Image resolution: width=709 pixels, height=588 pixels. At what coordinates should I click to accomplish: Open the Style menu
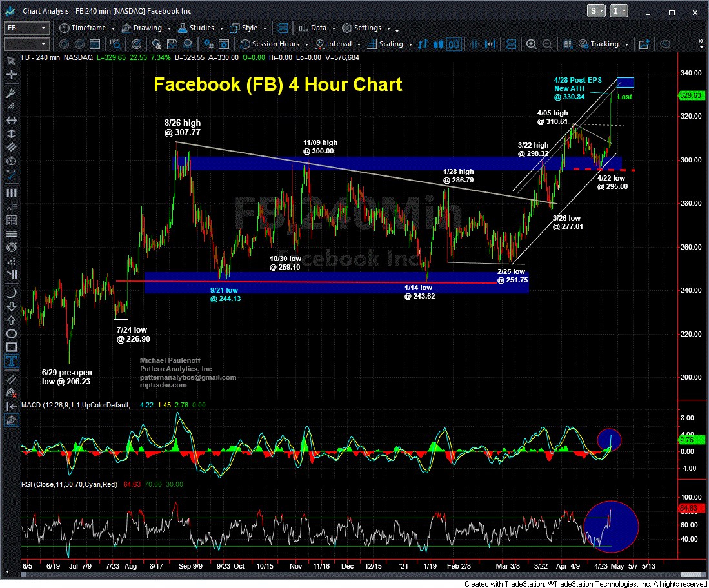point(248,28)
